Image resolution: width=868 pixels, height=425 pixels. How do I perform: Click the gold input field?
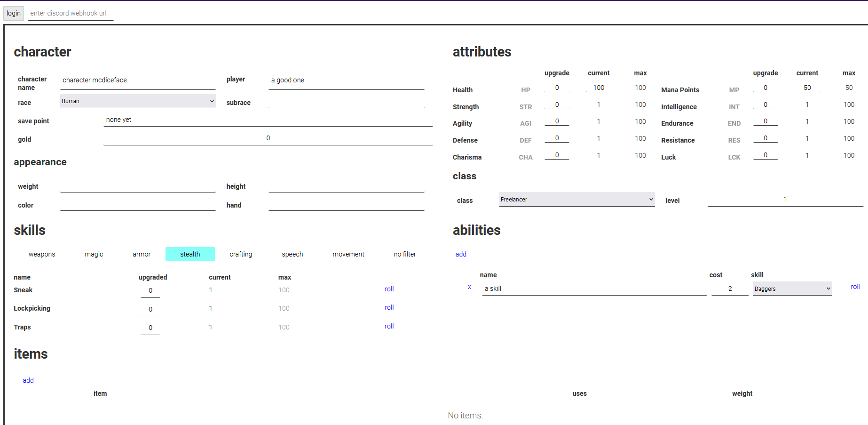pyautogui.click(x=268, y=138)
